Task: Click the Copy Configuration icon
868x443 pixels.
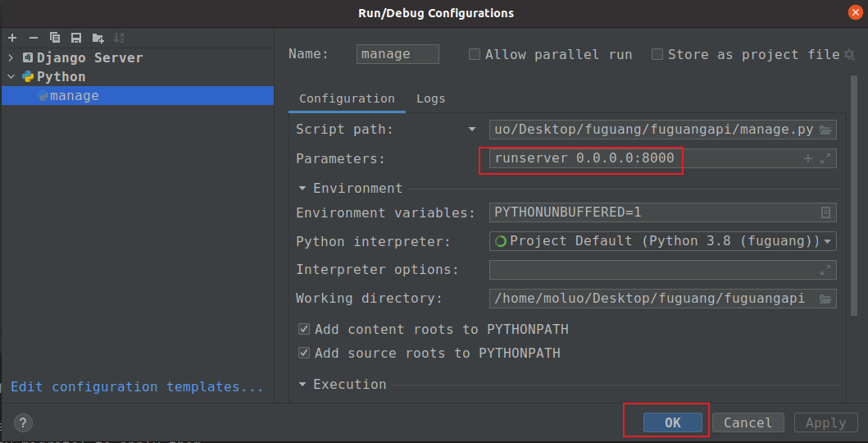Action: click(x=55, y=38)
